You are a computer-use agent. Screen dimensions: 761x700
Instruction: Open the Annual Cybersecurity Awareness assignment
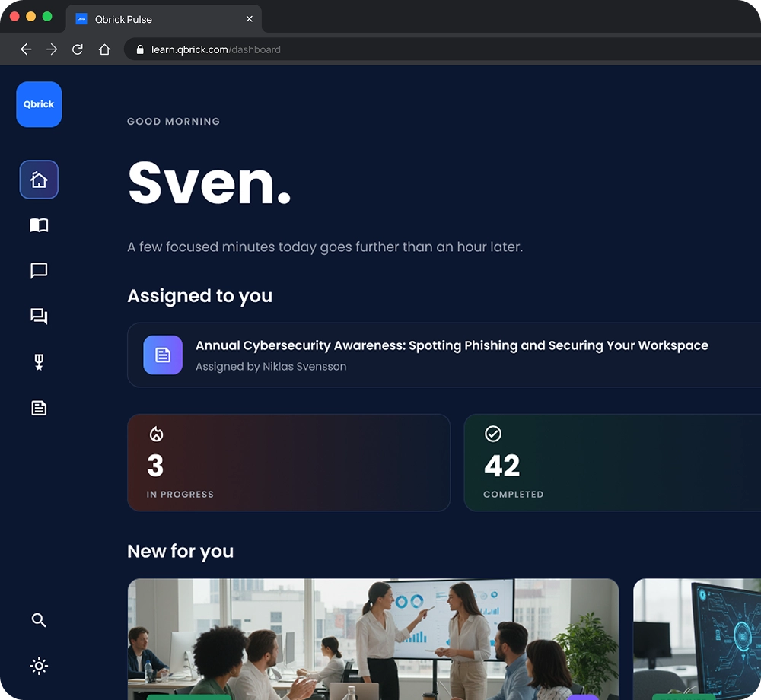(444, 355)
